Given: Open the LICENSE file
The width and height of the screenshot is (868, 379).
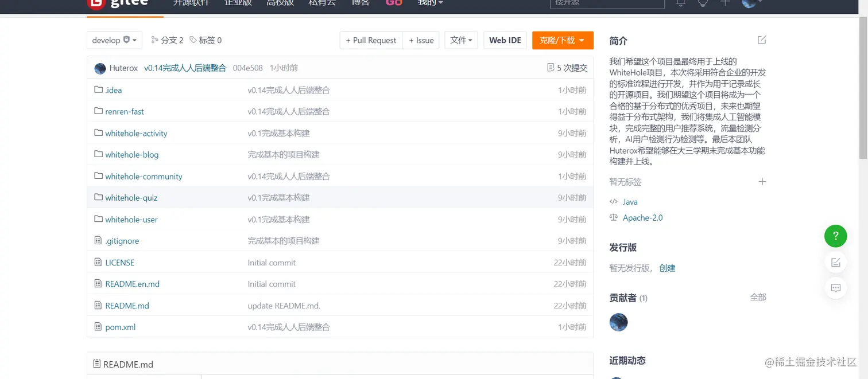Looking at the screenshot, I should tap(119, 263).
